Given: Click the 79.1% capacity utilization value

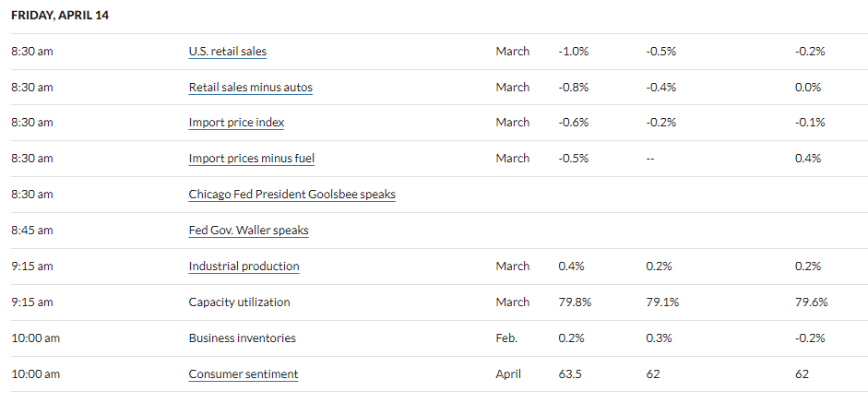Looking at the screenshot, I should tap(663, 302).
